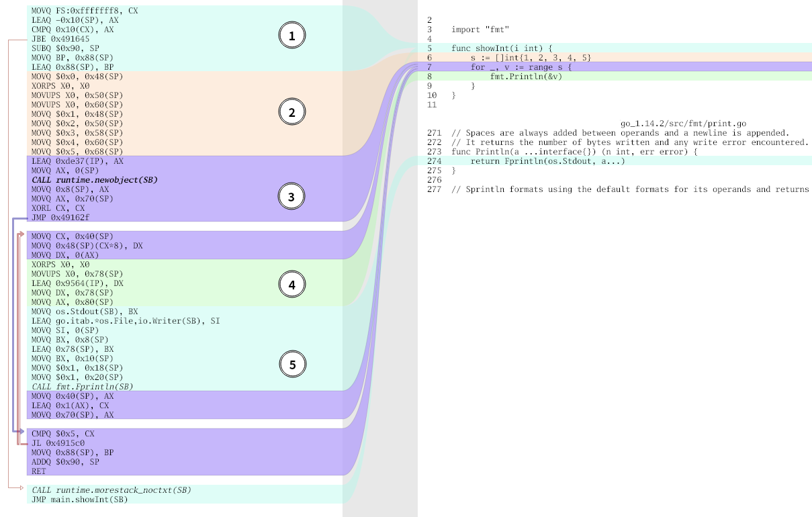Screen dimensions: 812x517
Task: Click comment line 'It returns the number of bytes written'
Action: (629, 142)
